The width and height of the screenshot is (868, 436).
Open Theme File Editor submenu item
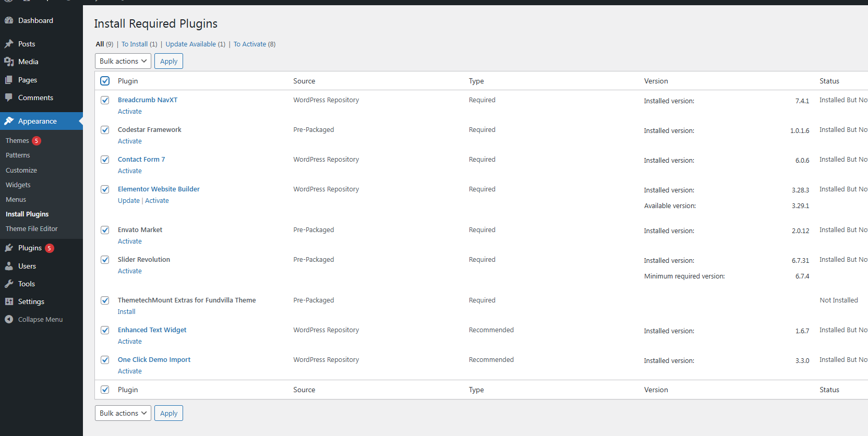point(32,228)
